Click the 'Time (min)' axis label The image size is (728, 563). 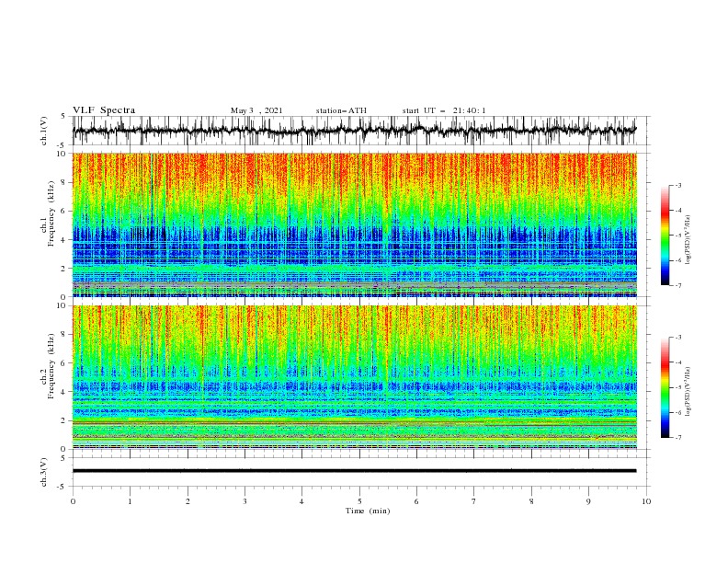[x=368, y=511]
